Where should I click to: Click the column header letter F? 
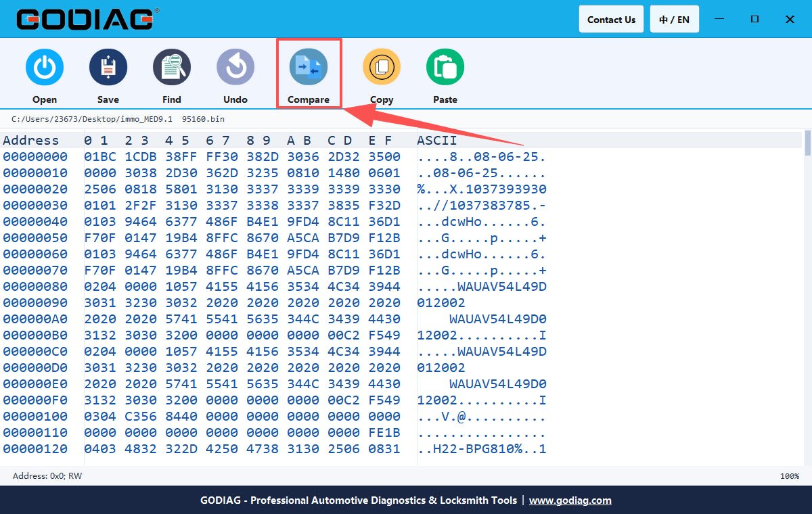pyautogui.click(x=388, y=141)
